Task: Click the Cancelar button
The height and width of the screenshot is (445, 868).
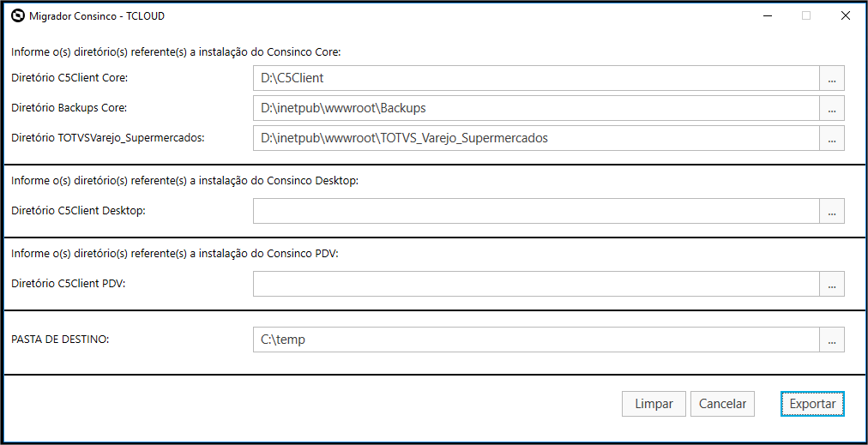Action: point(722,404)
